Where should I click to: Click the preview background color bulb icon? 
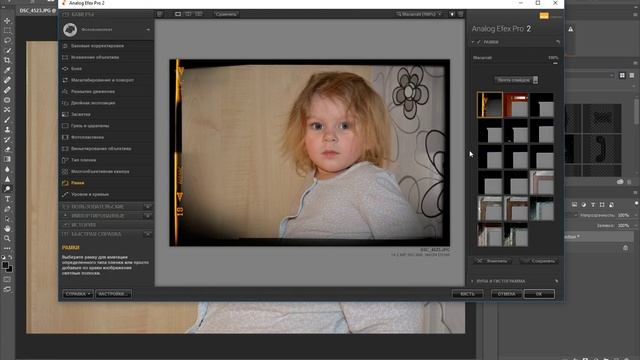click(452, 14)
